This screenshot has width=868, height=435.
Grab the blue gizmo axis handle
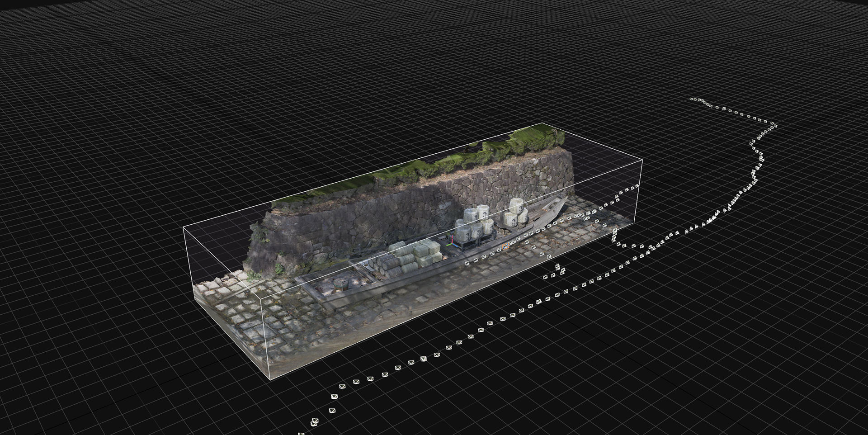pos(455,245)
